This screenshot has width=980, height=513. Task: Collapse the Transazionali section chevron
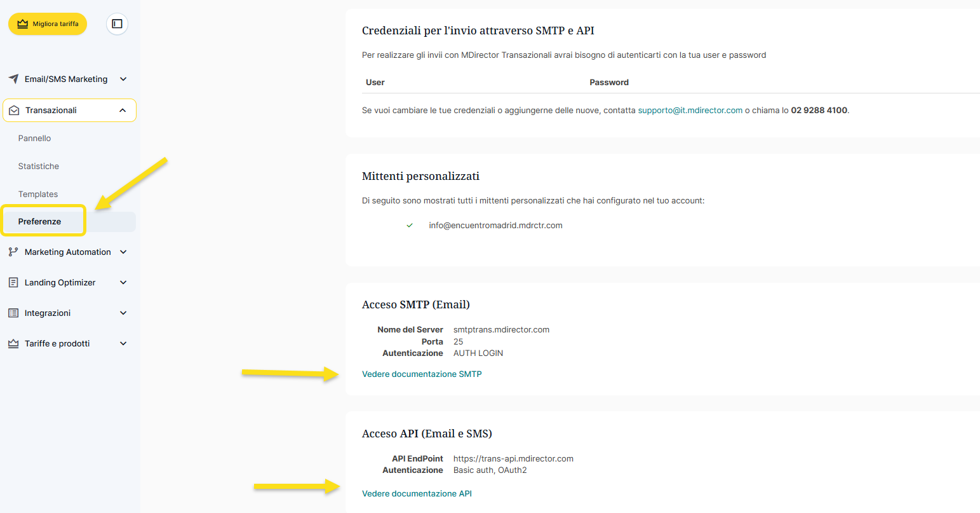[123, 110]
